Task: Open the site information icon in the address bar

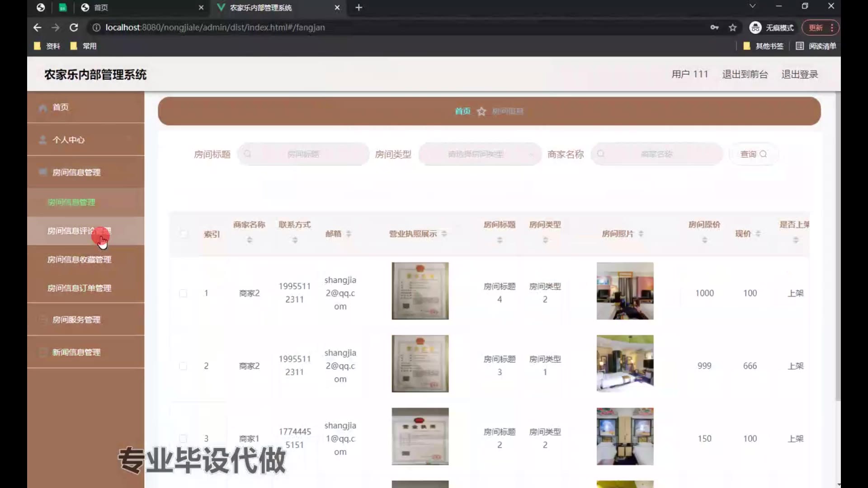Action: [96, 28]
